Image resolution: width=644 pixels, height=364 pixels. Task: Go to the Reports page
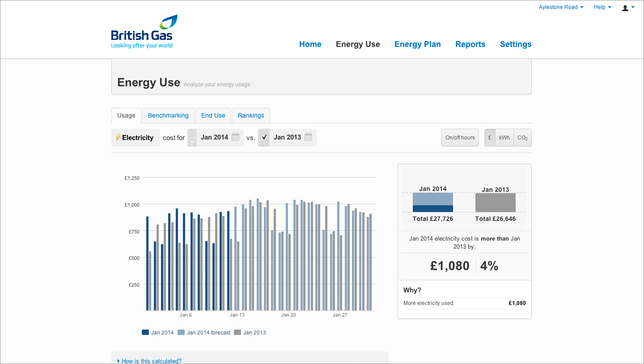(x=470, y=44)
